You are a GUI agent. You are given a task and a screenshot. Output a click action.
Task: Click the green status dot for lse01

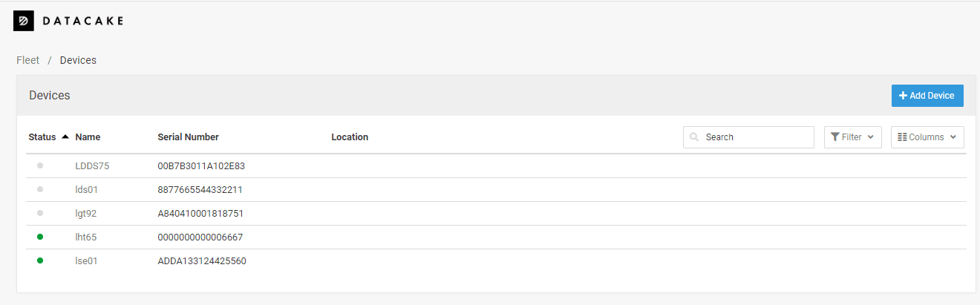click(40, 260)
